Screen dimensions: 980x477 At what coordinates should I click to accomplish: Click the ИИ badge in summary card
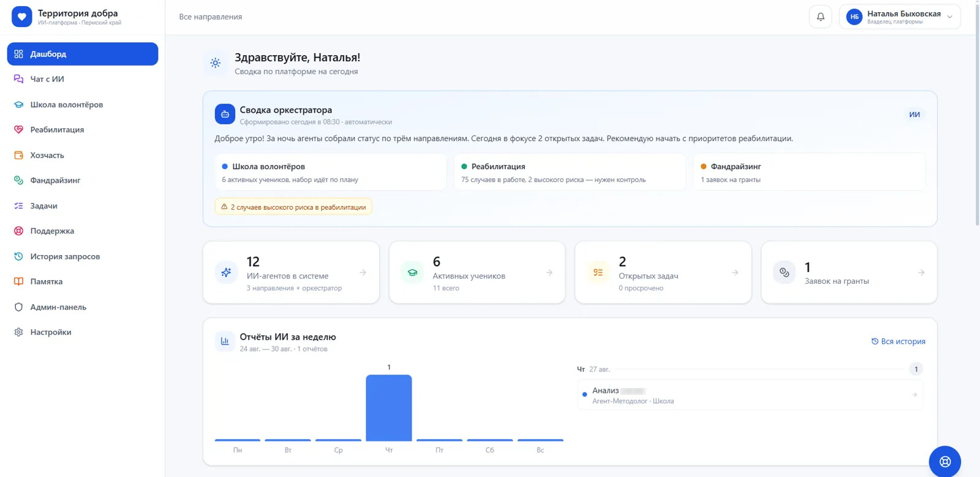[914, 115]
